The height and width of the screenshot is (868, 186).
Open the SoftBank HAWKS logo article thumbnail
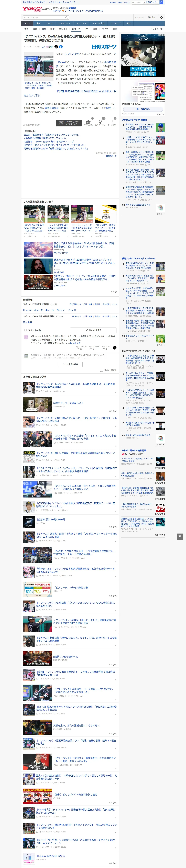(x=106, y=214)
